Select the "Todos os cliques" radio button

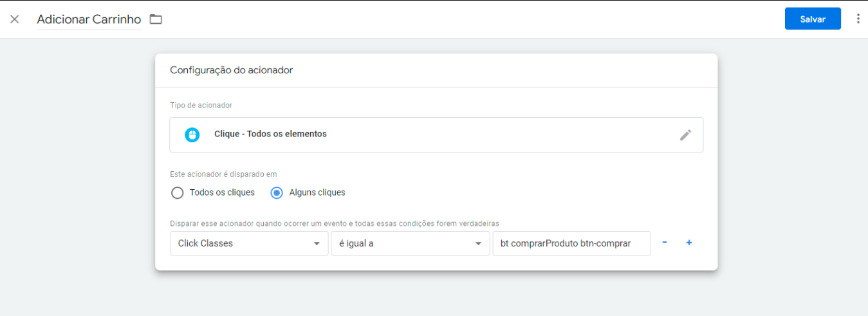[x=178, y=192]
